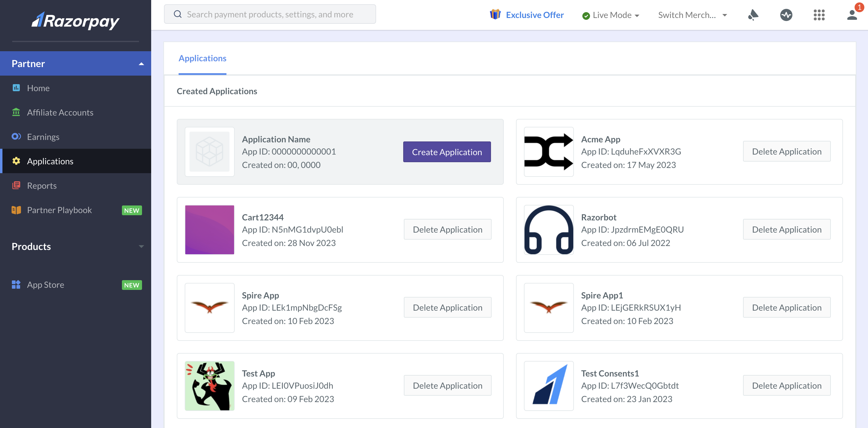Click the green Live Mode check icon

pyautogui.click(x=586, y=16)
